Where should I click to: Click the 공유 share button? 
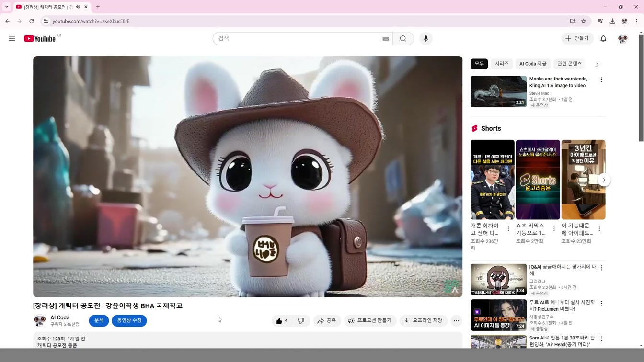click(326, 320)
